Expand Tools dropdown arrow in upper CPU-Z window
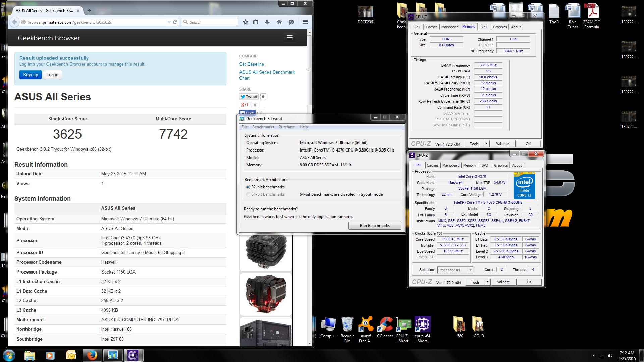The height and width of the screenshot is (362, 644). pyautogui.click(x=486, y=144)
